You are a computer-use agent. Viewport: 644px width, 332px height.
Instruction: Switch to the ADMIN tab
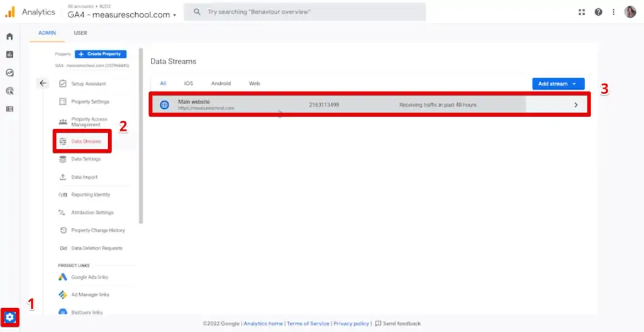47,33
